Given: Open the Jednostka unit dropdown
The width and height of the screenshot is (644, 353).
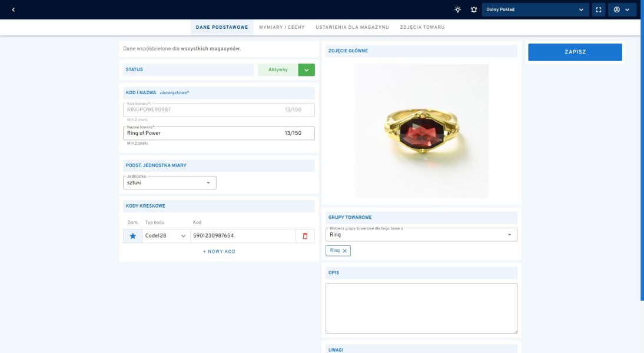Looking at the screenshot, I should click(170, 182).
